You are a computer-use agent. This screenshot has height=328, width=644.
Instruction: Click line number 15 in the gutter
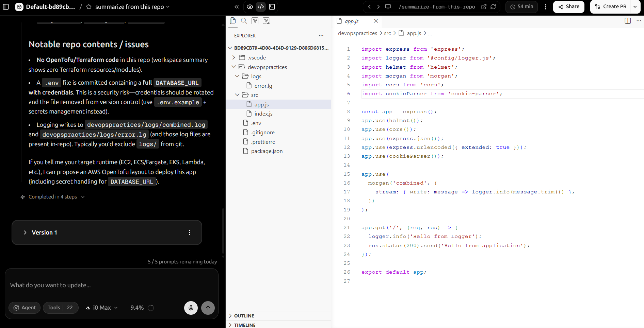tap(347, 174)
